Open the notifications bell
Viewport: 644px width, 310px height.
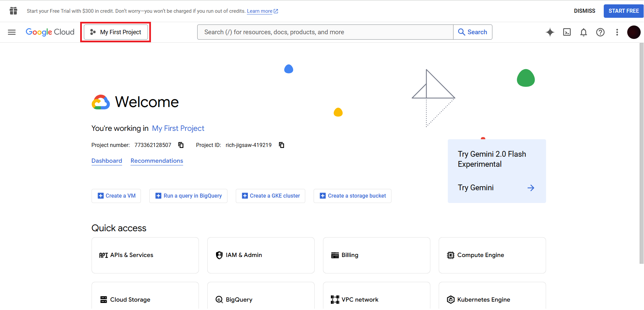pos(584,32)
